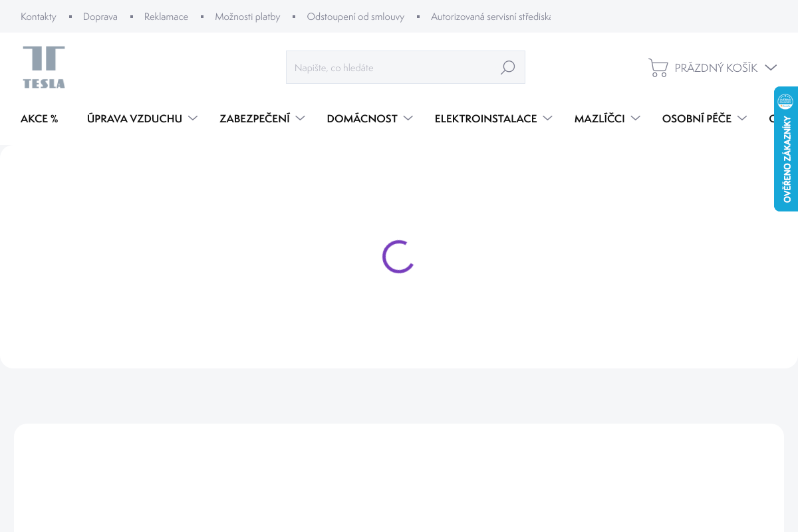The width and height of the screenshot is (798, 532).
Task: Expand the Prázdný košík dropdown arrow
Action: point(771,67)
